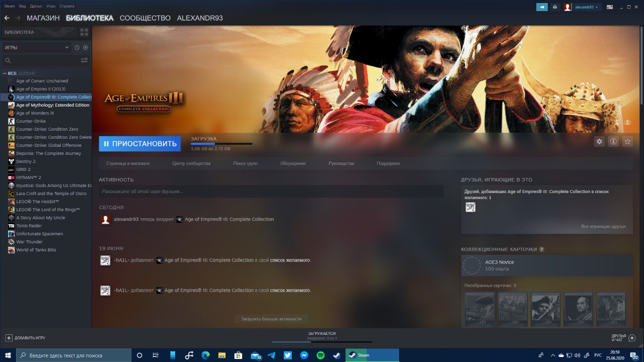Select World of Tanks Blitz
The height and width of the screenshot is (362, 644).
pyautogui.click(x=36, y=250)
